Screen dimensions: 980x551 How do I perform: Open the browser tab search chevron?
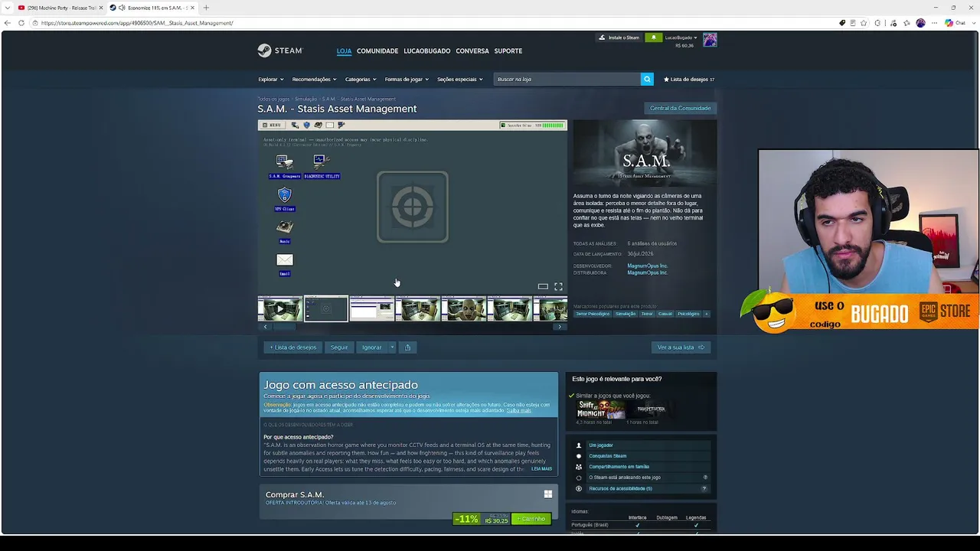coord(7,8)
